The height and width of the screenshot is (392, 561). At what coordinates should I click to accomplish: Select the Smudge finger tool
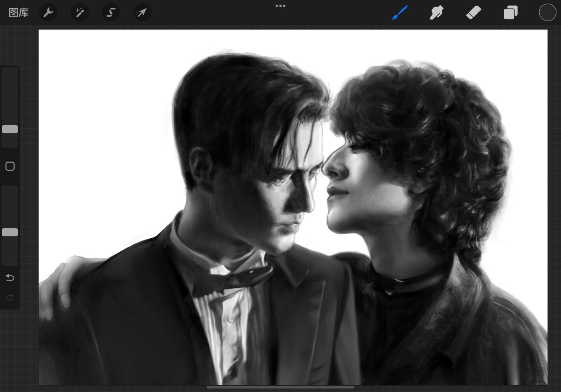tap(436, 13)
